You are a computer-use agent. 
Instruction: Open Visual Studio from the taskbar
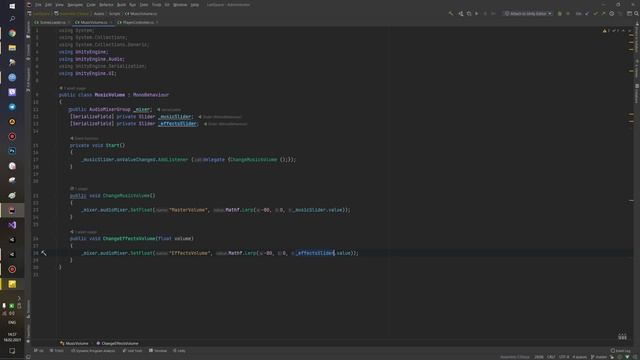pyautogui.click(x=12, y=225)
